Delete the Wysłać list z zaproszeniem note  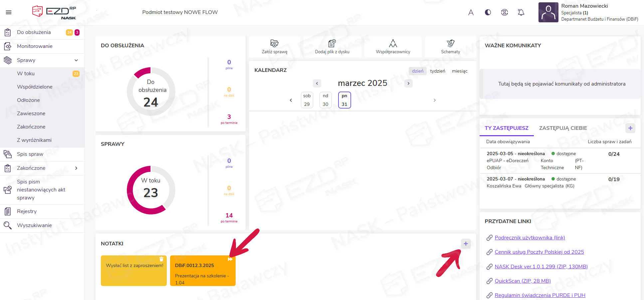(x=161, y=259)
